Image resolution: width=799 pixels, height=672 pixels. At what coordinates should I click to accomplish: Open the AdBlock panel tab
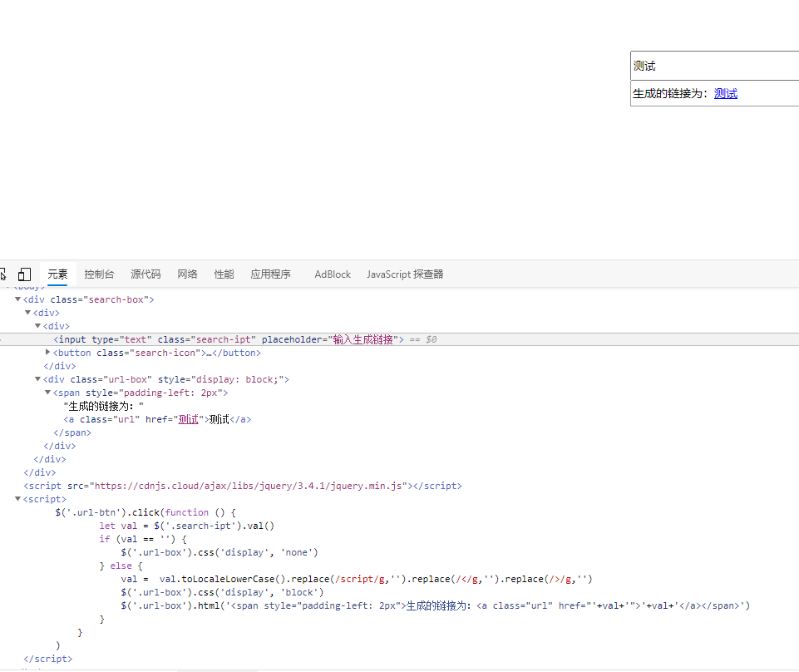coord(333,274)
